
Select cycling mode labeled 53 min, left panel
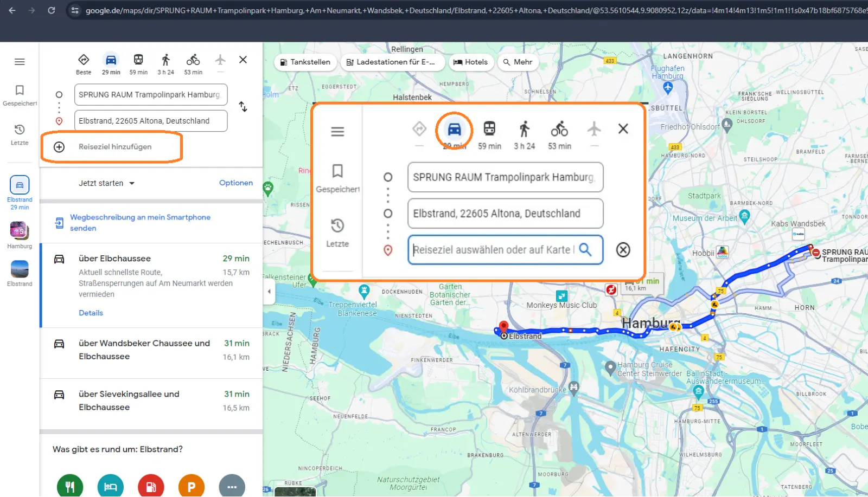point(193,64)
